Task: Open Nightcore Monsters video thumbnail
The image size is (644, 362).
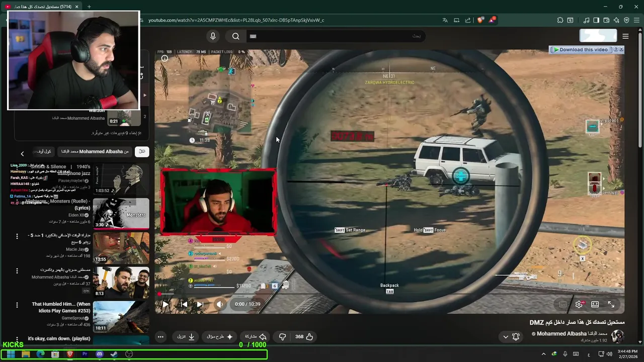Action: pyautogui.click(x=121, y=214)
